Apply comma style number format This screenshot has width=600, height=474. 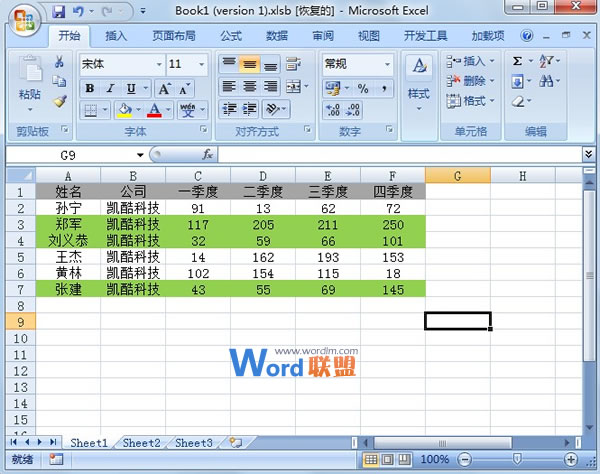point(383,89)
